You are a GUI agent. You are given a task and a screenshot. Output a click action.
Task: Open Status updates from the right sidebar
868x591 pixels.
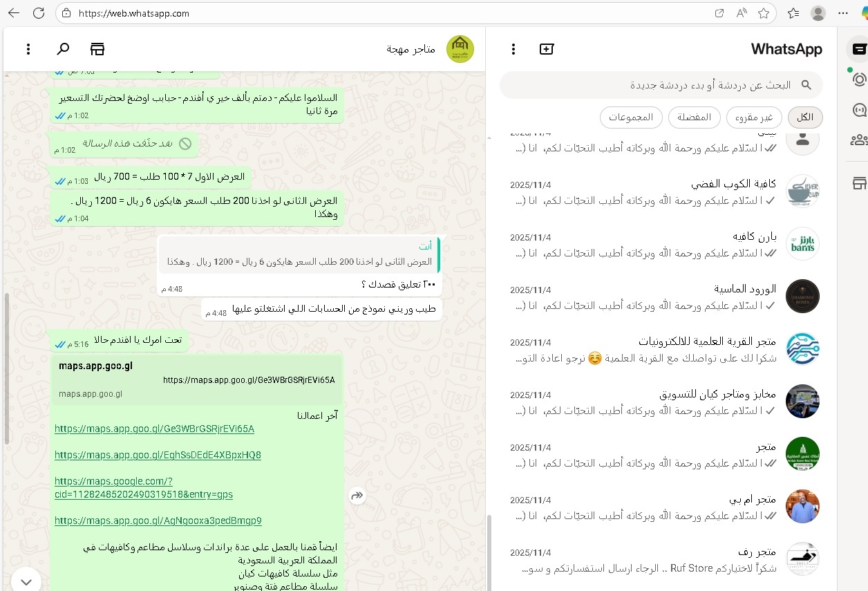859,79
